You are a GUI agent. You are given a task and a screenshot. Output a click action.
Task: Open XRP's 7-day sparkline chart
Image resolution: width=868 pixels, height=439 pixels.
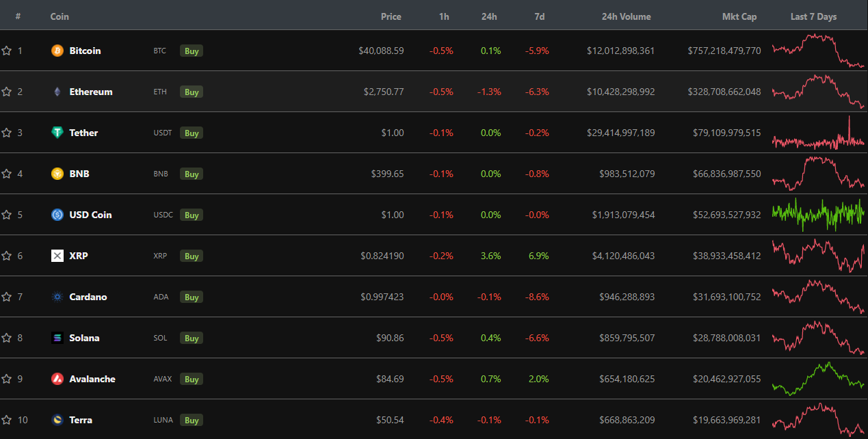819,256
